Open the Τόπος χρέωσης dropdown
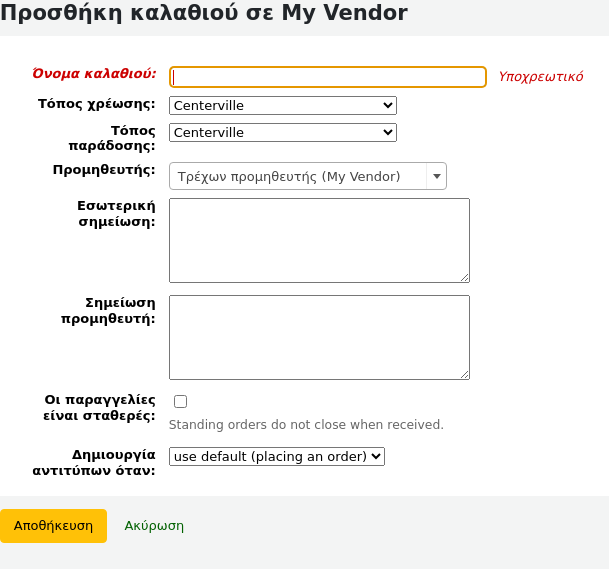The image size is (609, 569). coord(283,105)
